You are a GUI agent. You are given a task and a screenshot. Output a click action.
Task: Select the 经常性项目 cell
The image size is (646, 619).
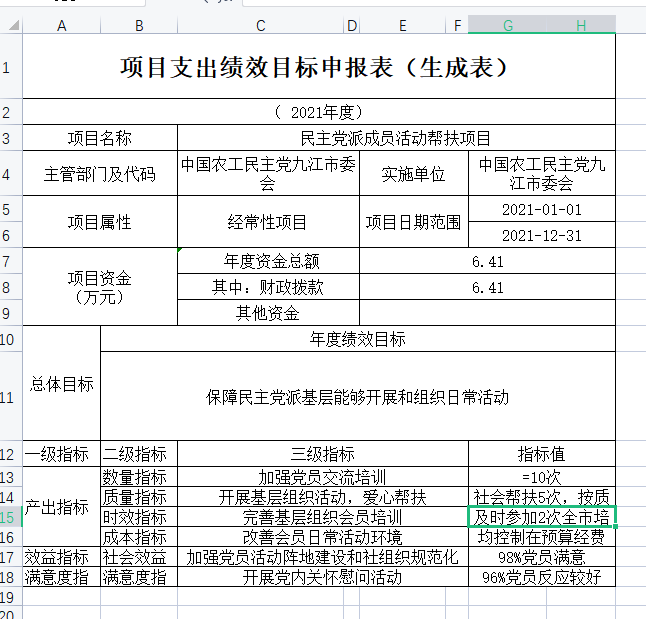click(x=268, y=222)
